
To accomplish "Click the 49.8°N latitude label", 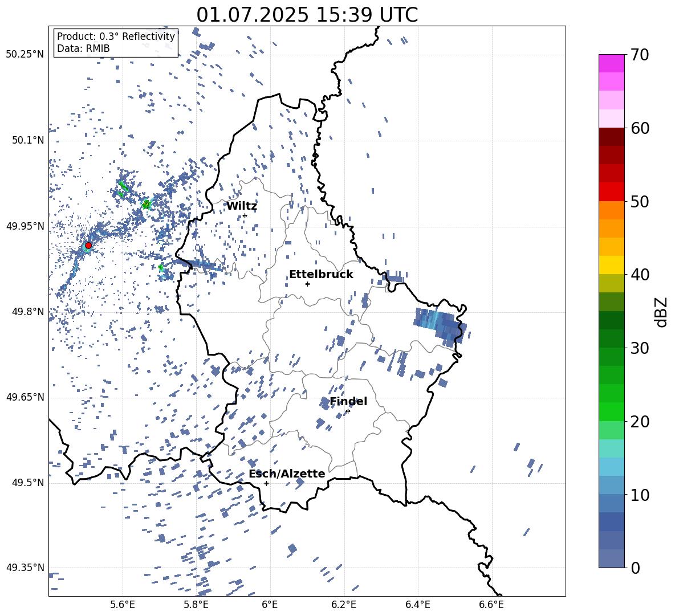I will point(27,312).
